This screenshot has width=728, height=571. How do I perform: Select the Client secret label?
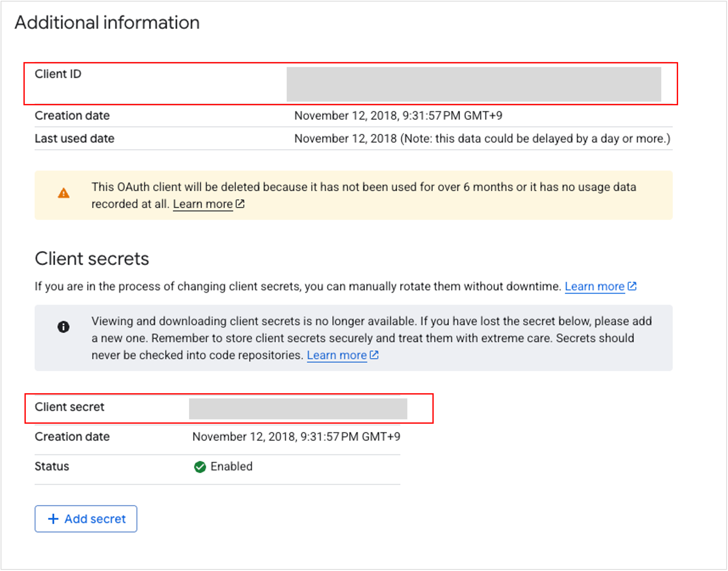(69, 407)
